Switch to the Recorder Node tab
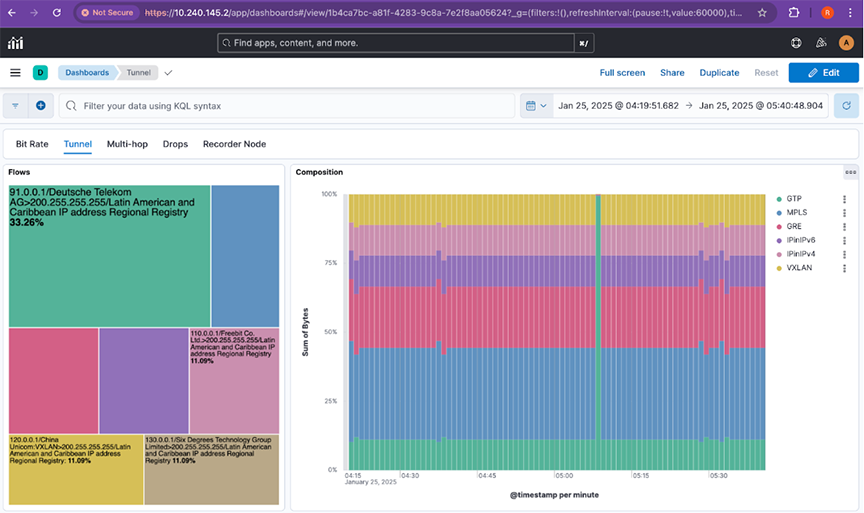Viewport: 864px width, 513px height. (234, 144)
